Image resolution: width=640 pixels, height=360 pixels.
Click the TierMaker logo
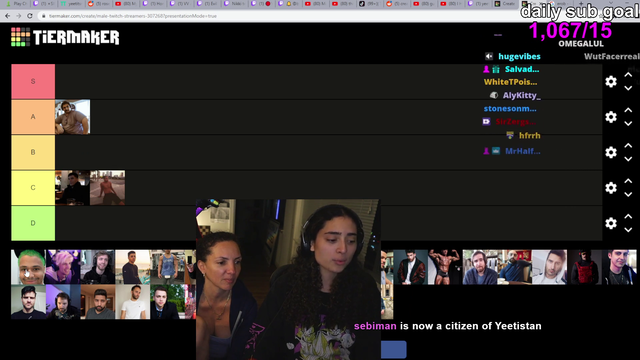point(65,37)
